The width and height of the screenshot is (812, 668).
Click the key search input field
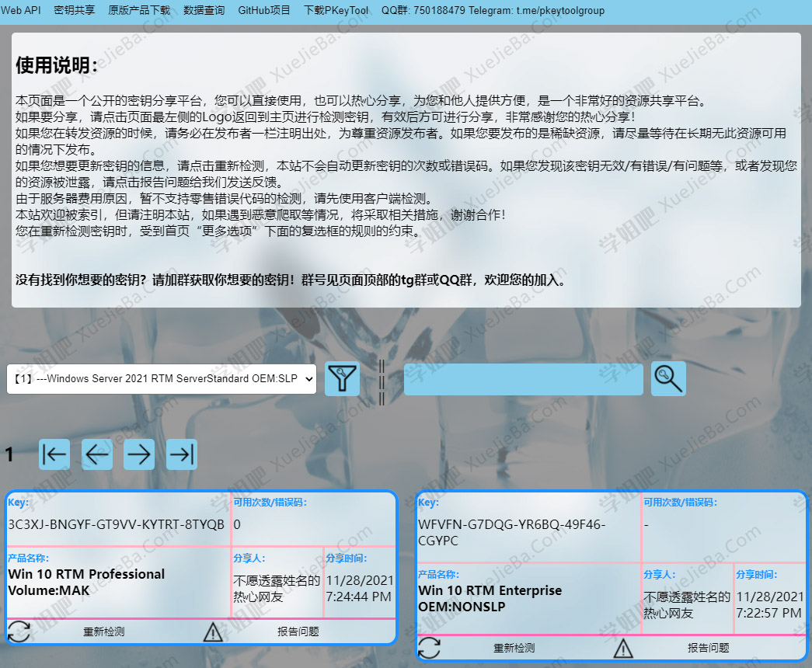point(524,379)
